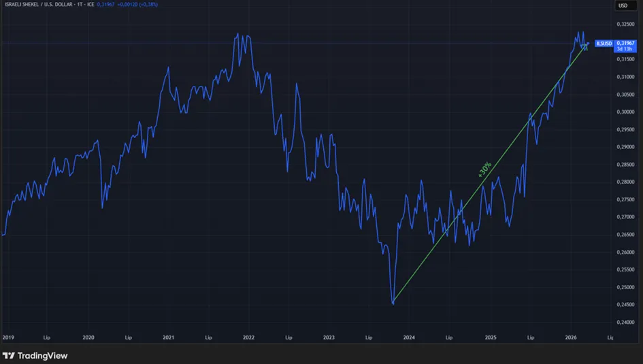Click the 0,32500 price axis label
The height and width of the screenshot is (364, 643).
point(625,24)
